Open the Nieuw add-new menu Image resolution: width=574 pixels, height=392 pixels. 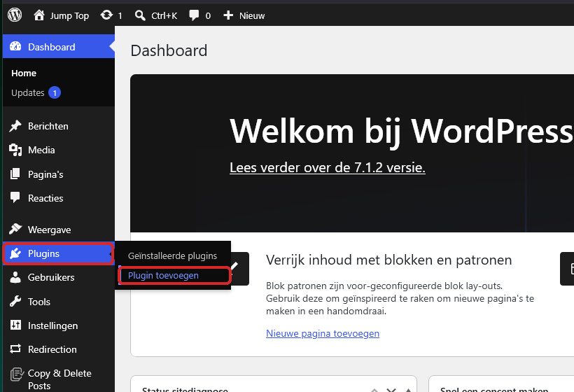pyautogui.click(x=244, y=15)
